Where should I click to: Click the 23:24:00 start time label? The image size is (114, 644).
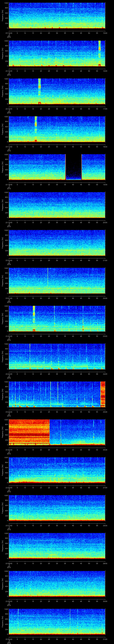tap(9, 412)
